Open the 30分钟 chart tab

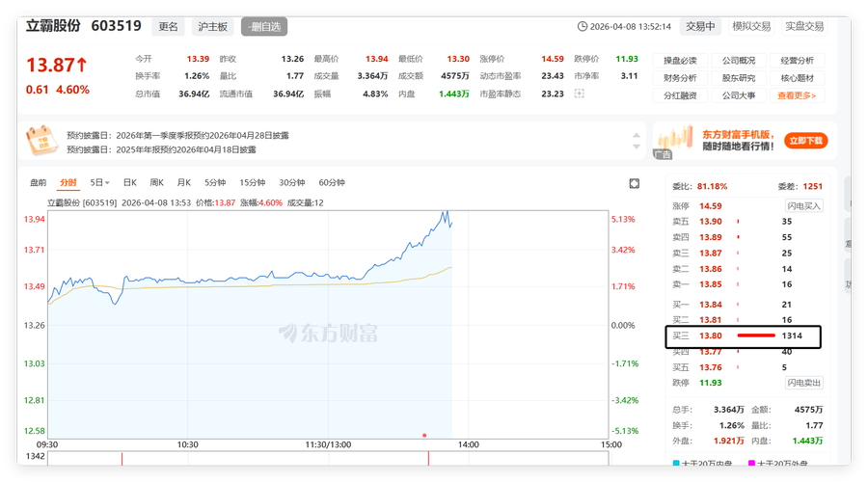[292, 182]
